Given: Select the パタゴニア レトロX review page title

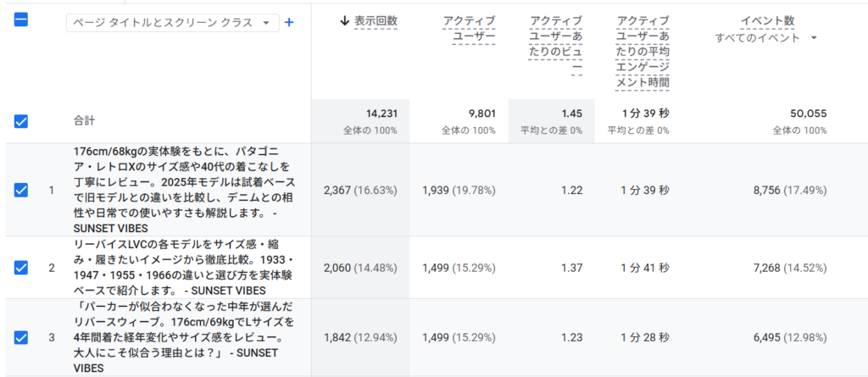Looking at the screenshot, I should pyautogui.click(x=181, y=189).
